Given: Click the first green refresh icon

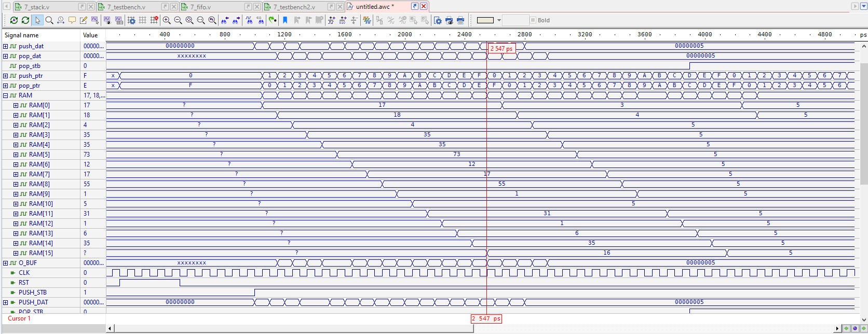Looking at the screenshot, I should 14,20.
